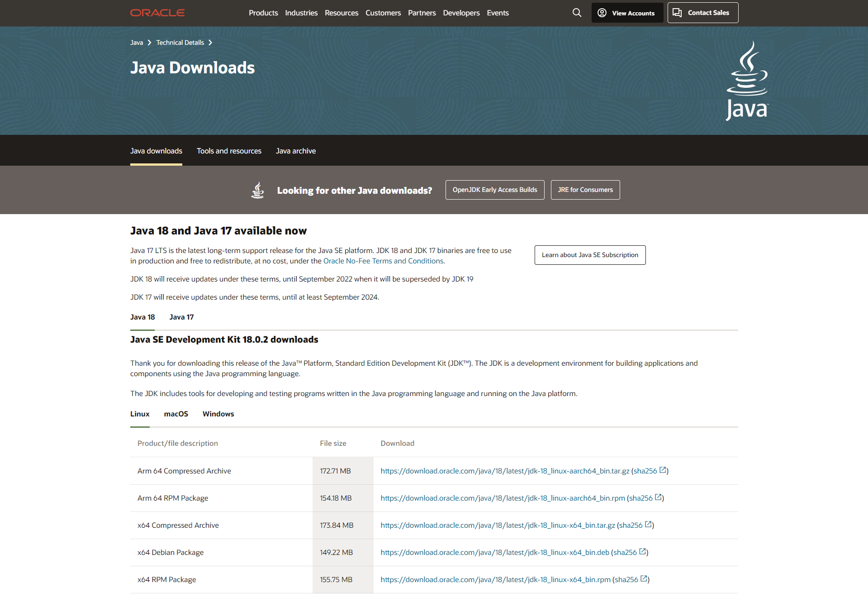This screenshot has width=868, height=607.
Task: Click the large Java logo in banner
Action: tap(747, 81)
